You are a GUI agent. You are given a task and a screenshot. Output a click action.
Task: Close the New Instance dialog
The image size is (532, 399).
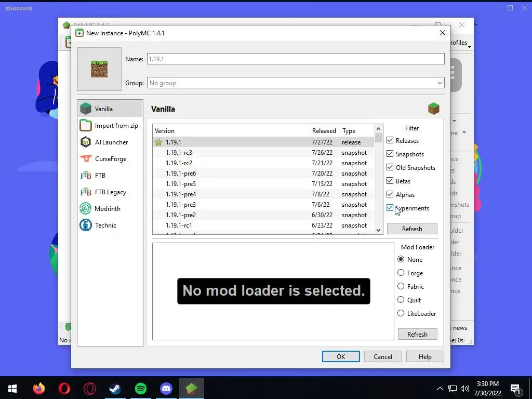443,33
